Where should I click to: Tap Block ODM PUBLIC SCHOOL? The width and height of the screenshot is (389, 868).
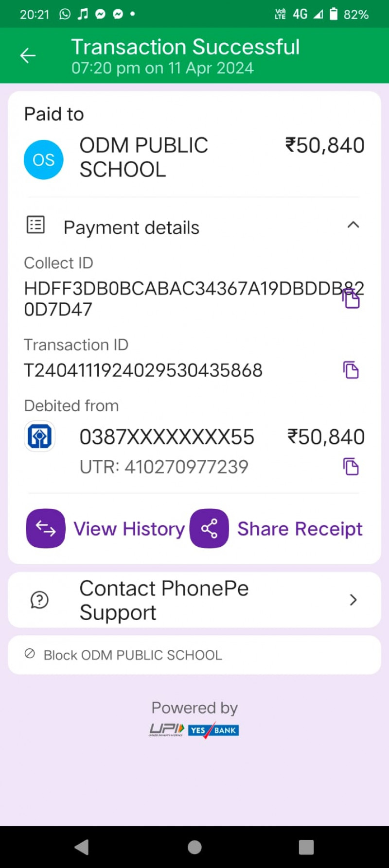coord(133,655)
